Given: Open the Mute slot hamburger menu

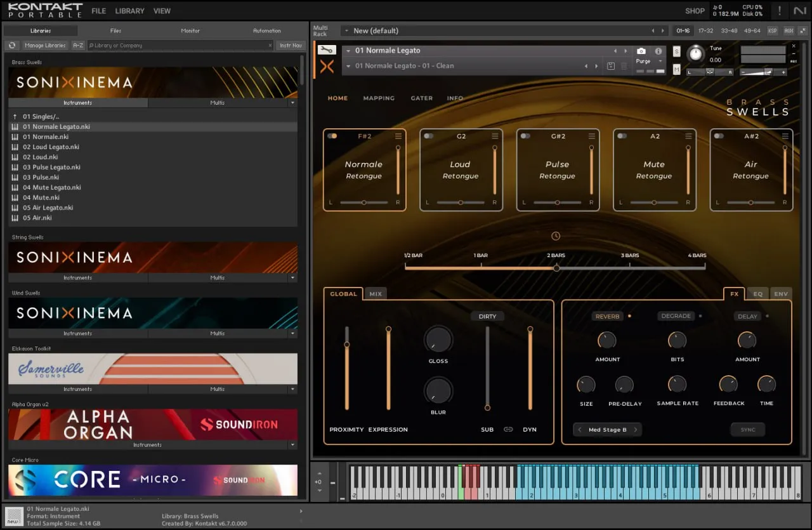Looking at the screenshot, I should pyautogui.click(x=688, y=136).
